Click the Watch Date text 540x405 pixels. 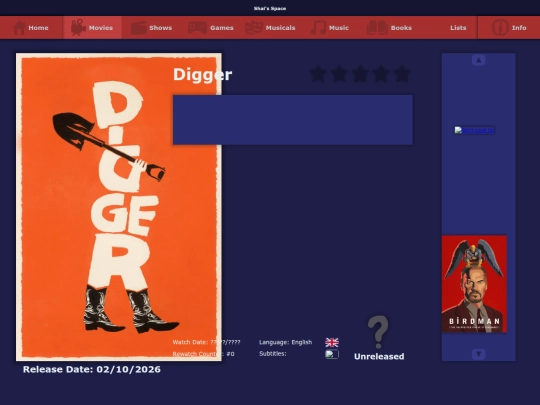[x=207, y=342]
